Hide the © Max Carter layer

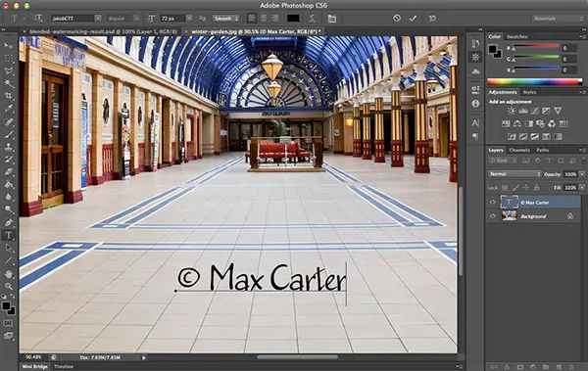493,203
